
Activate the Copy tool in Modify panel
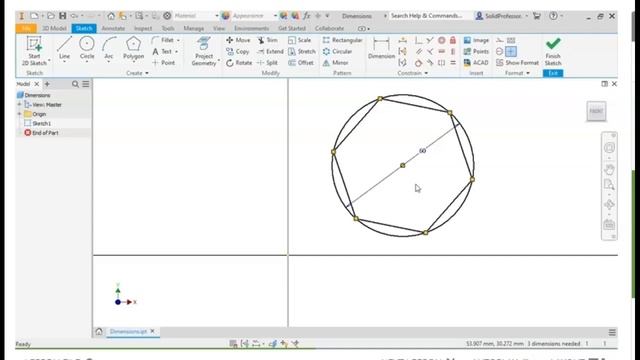coord(238,51)
